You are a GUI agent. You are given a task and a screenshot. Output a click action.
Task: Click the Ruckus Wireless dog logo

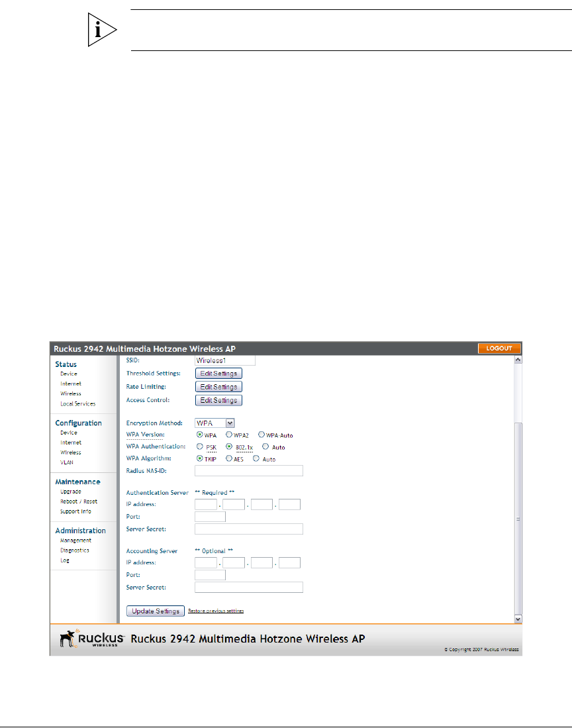92,639
